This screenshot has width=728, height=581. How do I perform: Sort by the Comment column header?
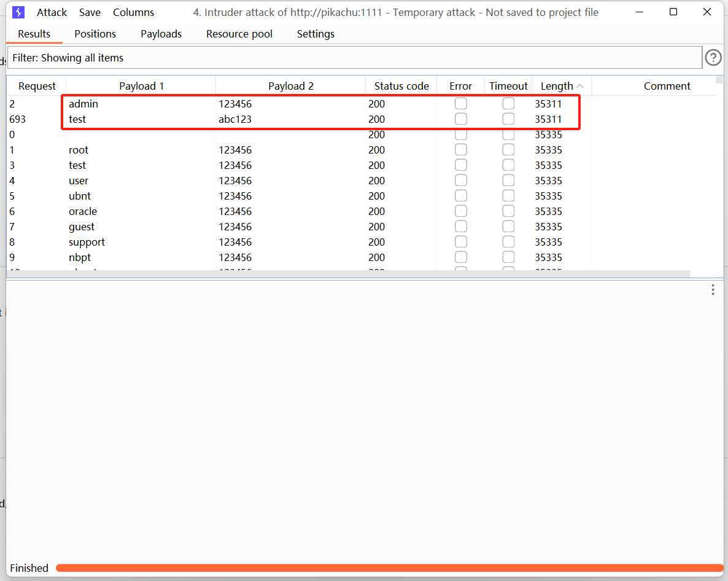pos(667,86)
